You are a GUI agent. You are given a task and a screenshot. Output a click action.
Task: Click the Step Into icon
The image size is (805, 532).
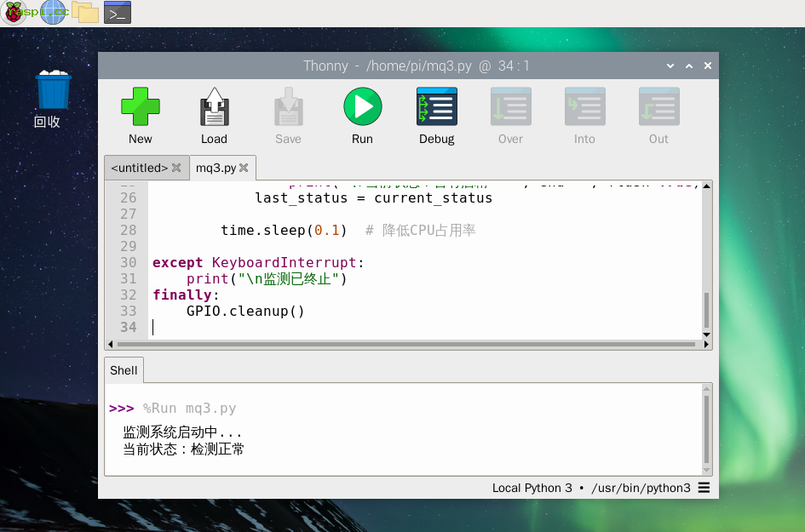pos(584,107)
